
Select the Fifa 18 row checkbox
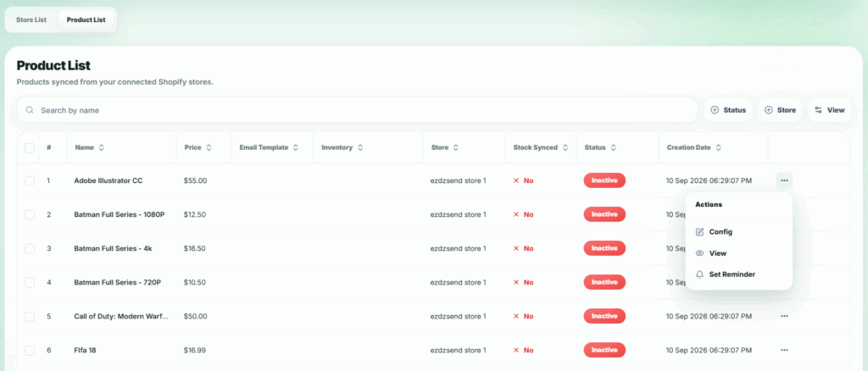tap(30, 350)
